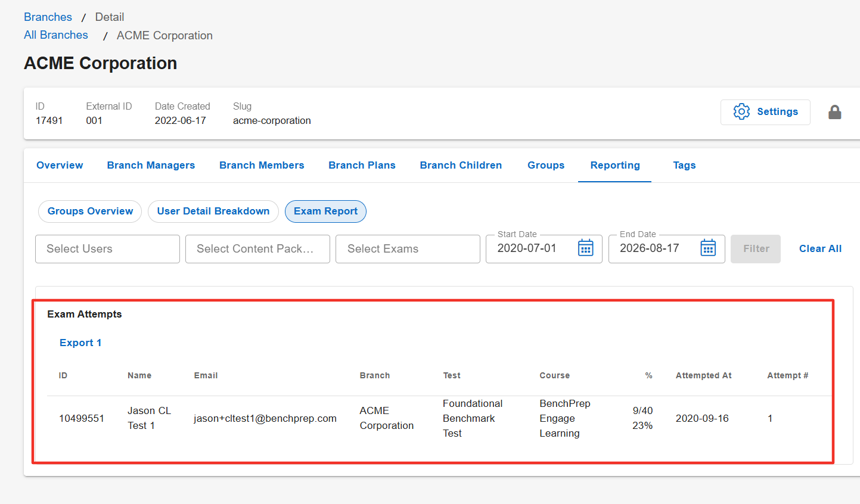Show the Groups Overview report
This screenshot has width=860, height=504.
click(x=90, y=211)
